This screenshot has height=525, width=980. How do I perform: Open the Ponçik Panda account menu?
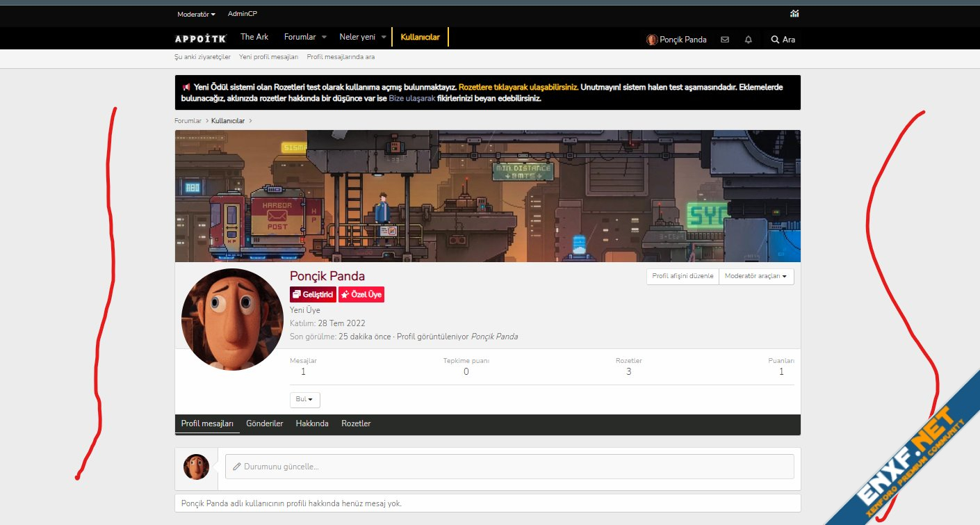pos(676,40)
